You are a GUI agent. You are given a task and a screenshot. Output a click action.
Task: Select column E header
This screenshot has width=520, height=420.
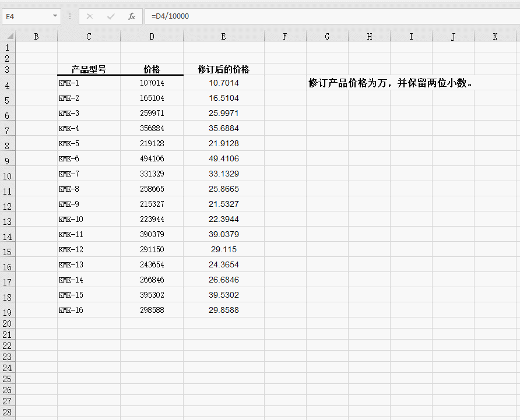[x=223, y=36]
